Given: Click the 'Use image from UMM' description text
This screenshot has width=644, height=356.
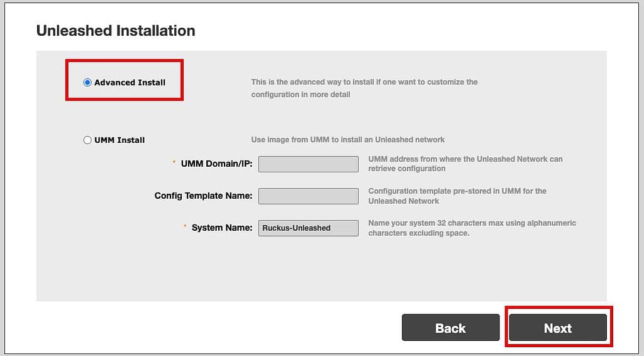Looking at the screenshot, I should 348,140.
